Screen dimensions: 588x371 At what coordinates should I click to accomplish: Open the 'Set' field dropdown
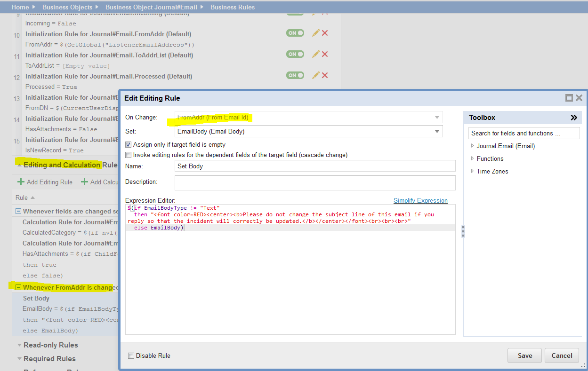437,131
